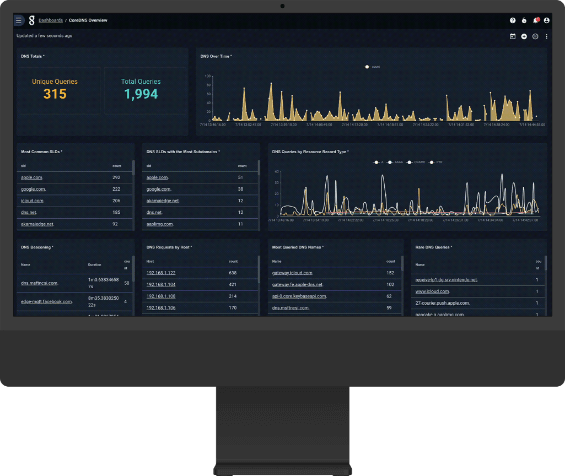Open google.com in Most Subdomains table

pos(159,189)
